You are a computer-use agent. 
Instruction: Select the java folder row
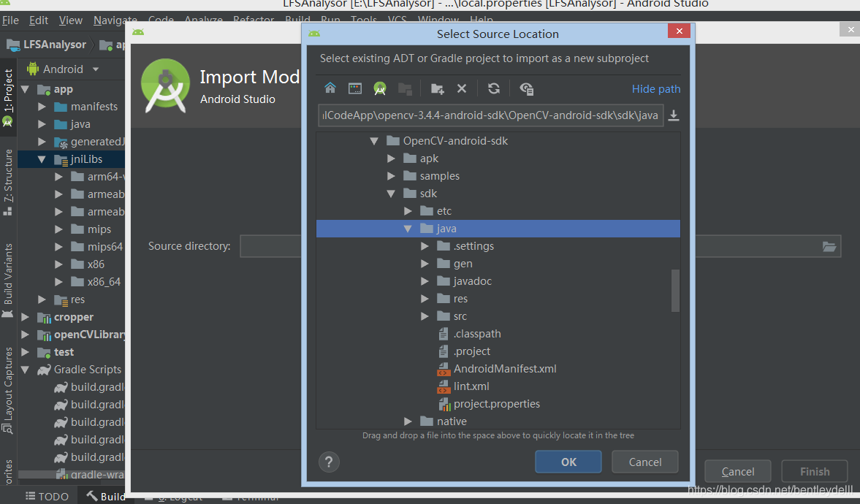click(498, 229)
